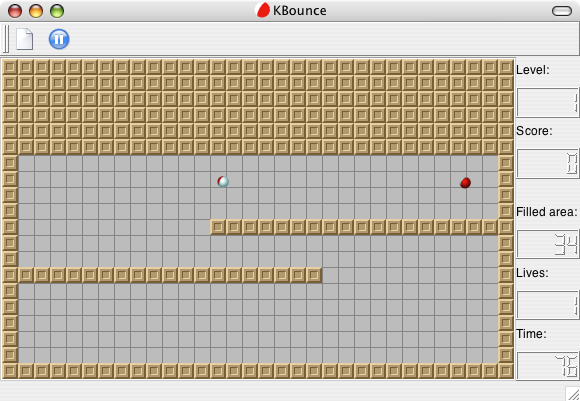Click the Score LCD display
This screenshot has width=580, height=401.
(x=547, y=164)
